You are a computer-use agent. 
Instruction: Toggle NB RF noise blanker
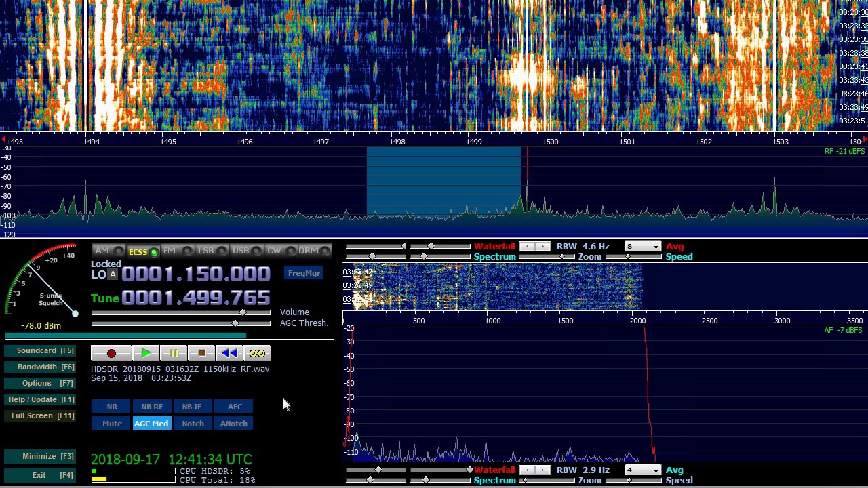tap(152, 407)
